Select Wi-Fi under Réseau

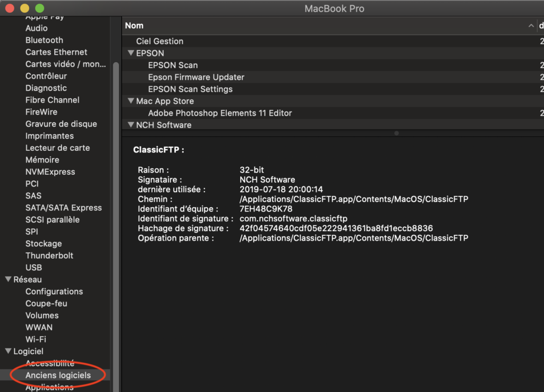pyautogui.click(x=36, y=339)
